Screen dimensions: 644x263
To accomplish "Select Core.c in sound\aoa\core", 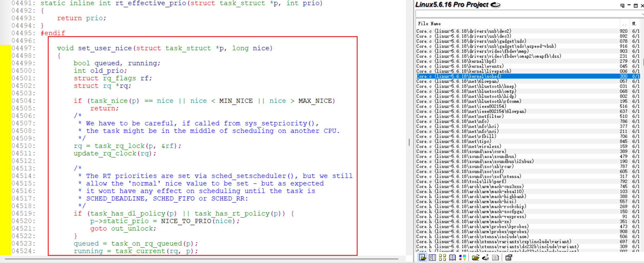I will pos(528,151).
